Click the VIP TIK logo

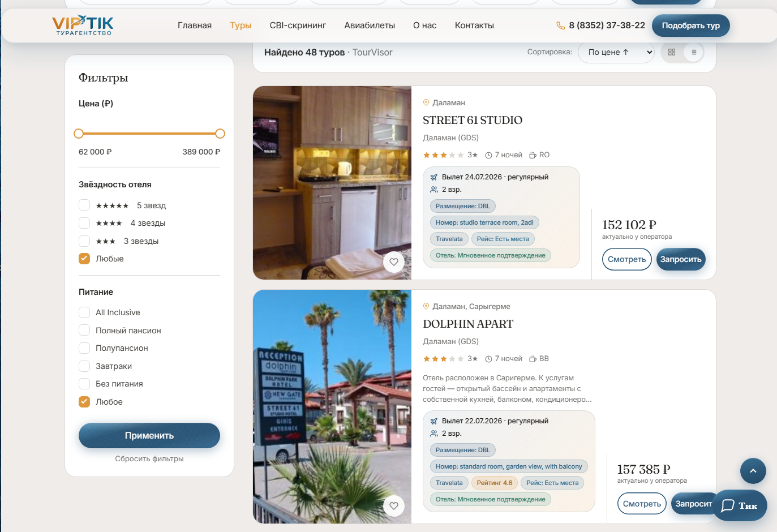[x=83, y=25]
